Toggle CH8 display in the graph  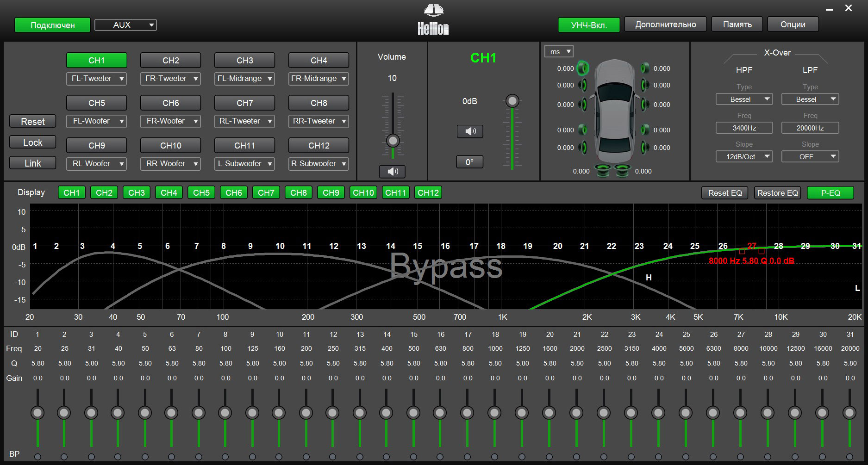299,192
